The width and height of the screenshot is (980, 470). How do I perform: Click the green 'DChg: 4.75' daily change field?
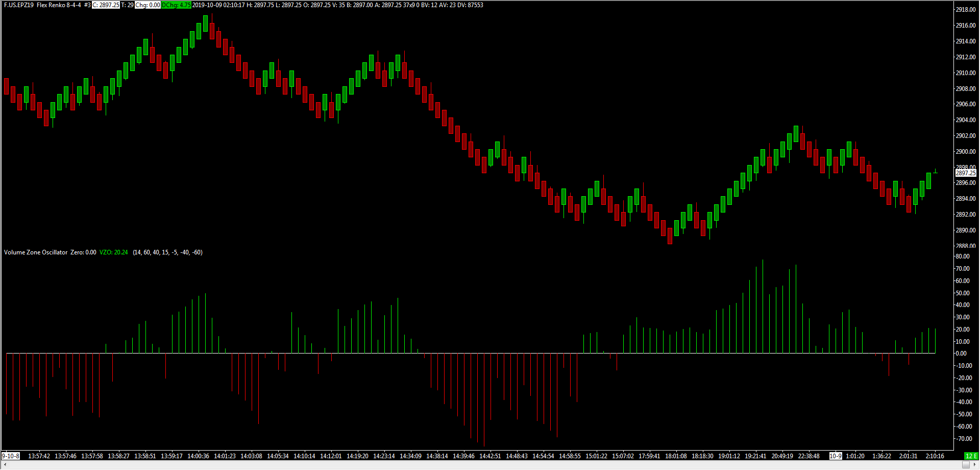[176, 5]
